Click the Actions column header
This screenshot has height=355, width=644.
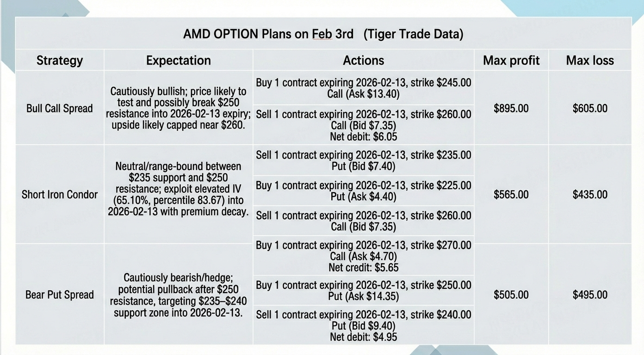coord(363,61)
